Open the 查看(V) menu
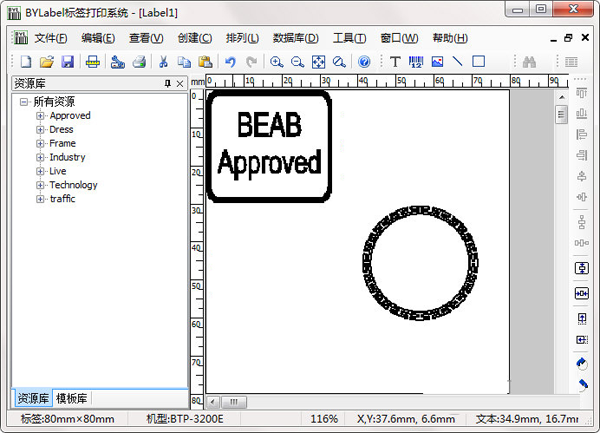The image size is (600, 433). (146, 38)
